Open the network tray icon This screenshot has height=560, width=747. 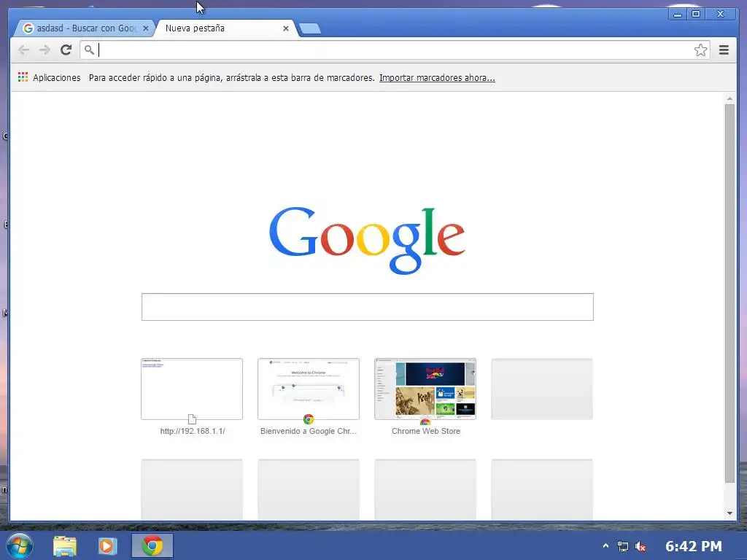623,546
